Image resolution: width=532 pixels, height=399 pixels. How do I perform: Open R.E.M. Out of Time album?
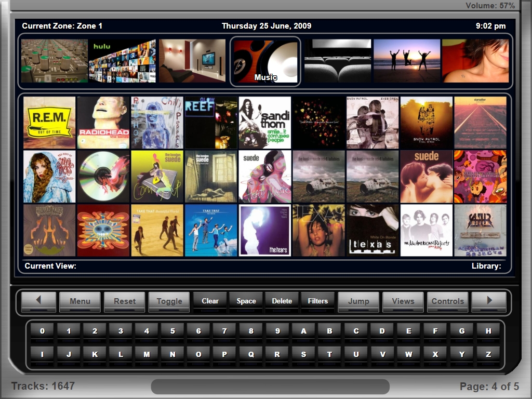tap(49, 123)
